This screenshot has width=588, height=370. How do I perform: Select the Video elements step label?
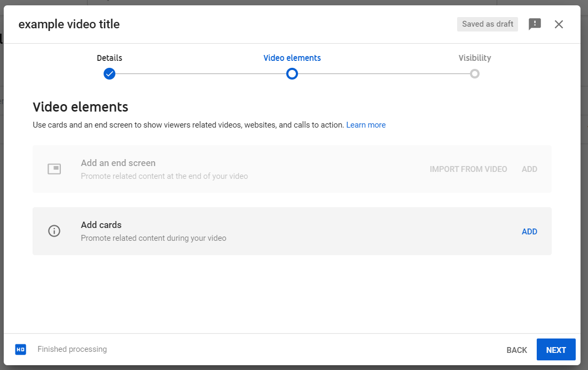[292, 58]
